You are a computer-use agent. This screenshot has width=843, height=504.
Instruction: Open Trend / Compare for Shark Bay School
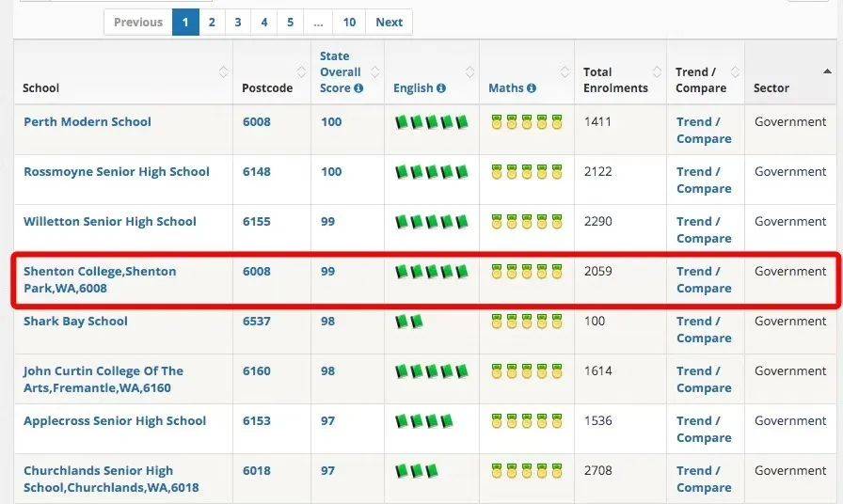click(704, 329)
